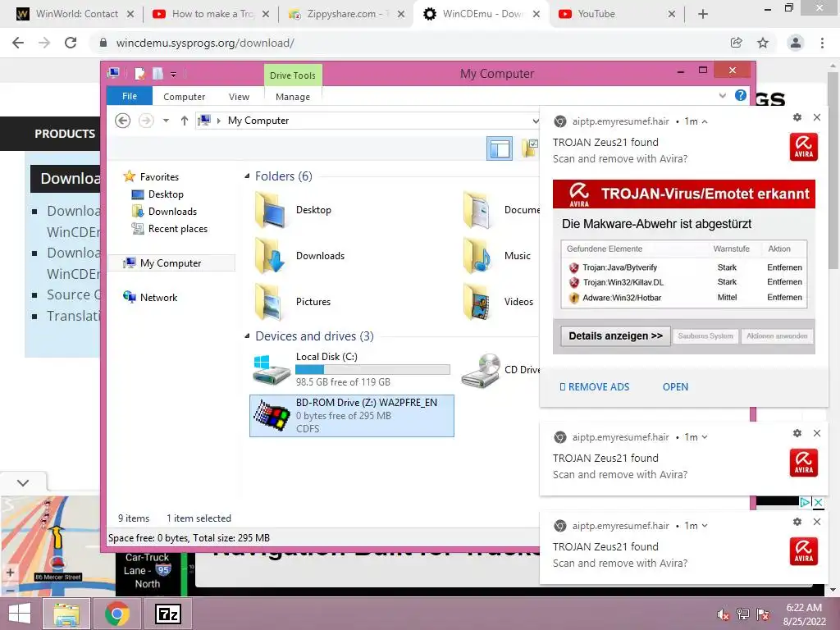840x630 pixels.
Task: Open the Videos folder icon
Action: (x=478, y=302)
